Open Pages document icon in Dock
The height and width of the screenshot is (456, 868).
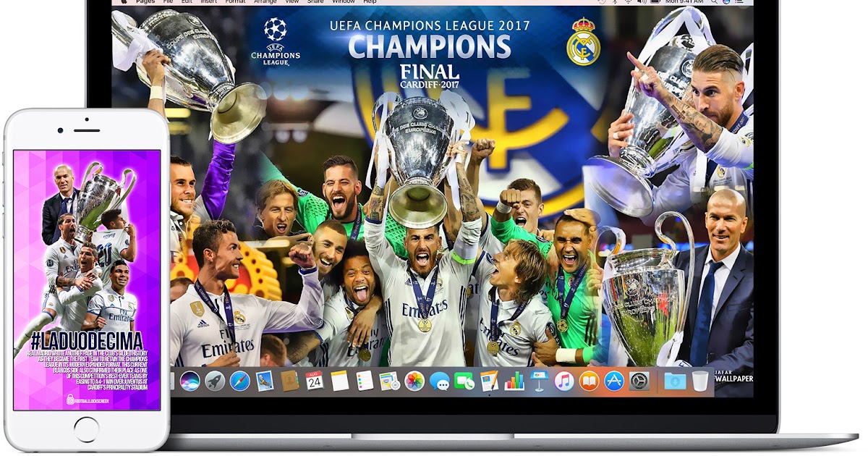(x=489, y=381)
